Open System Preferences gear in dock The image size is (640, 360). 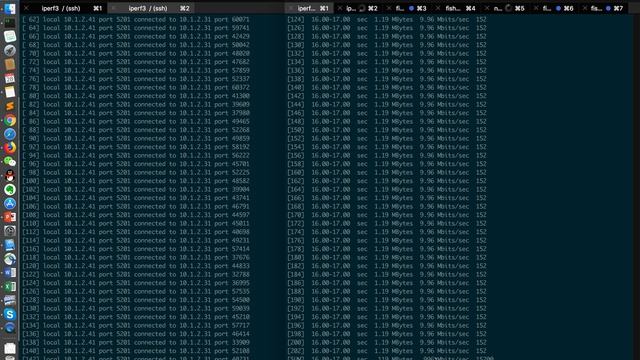[x=10, y=231]
